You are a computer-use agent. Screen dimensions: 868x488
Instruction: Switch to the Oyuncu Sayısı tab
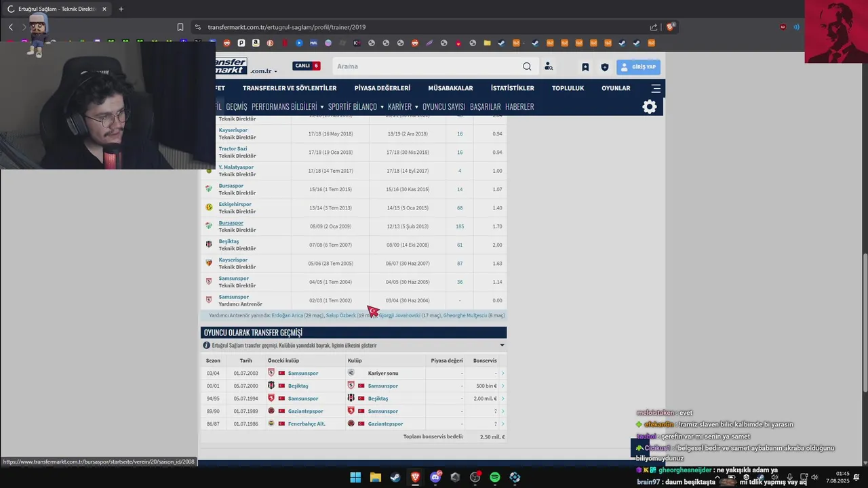(x=443, y=106)
